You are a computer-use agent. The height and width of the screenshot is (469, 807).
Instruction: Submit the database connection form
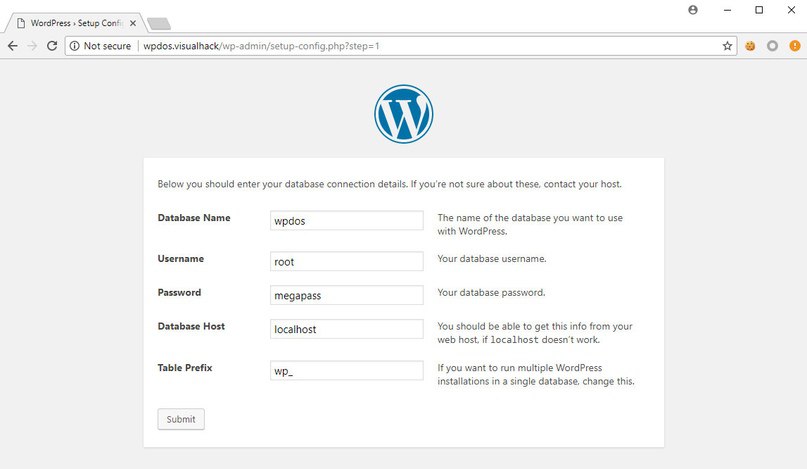pyautogui.click(x=181, y=419)
